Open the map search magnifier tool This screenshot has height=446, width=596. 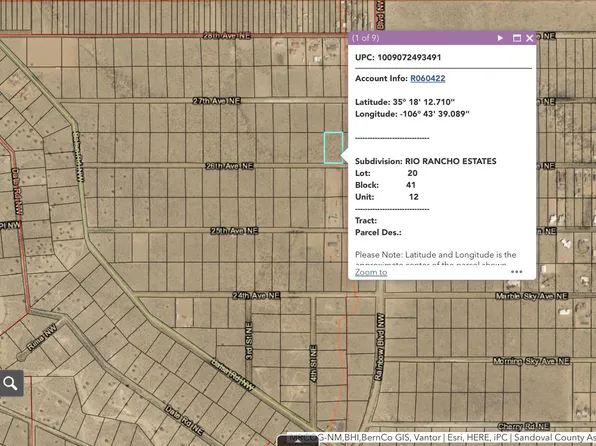click(x=11, y=383)
